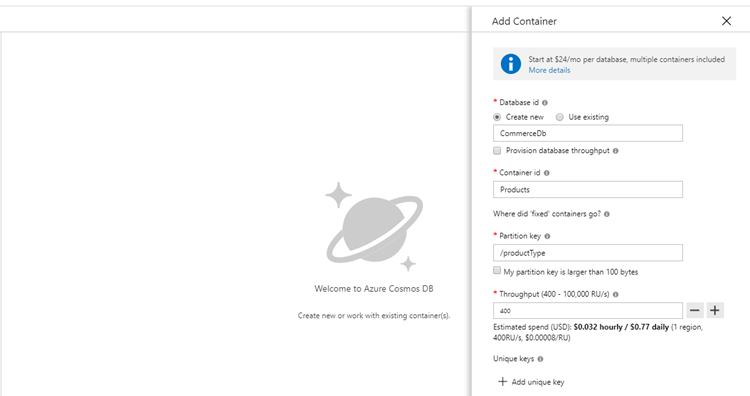Viewport: 750px width, 396px height.
Task: Show Provision database throughput info icon
Action: (x=616, y=151)
